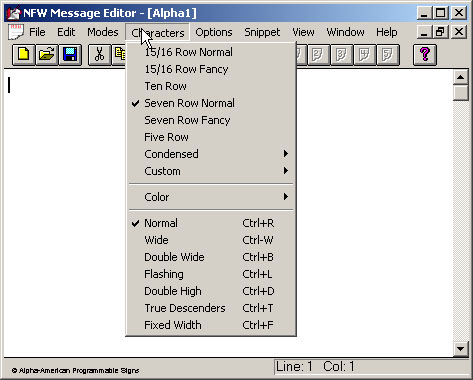The width and height of the screenshot is (473, 380).
Task: Close the inner Alpha1 document window
Action: click(x=459, y=32)
